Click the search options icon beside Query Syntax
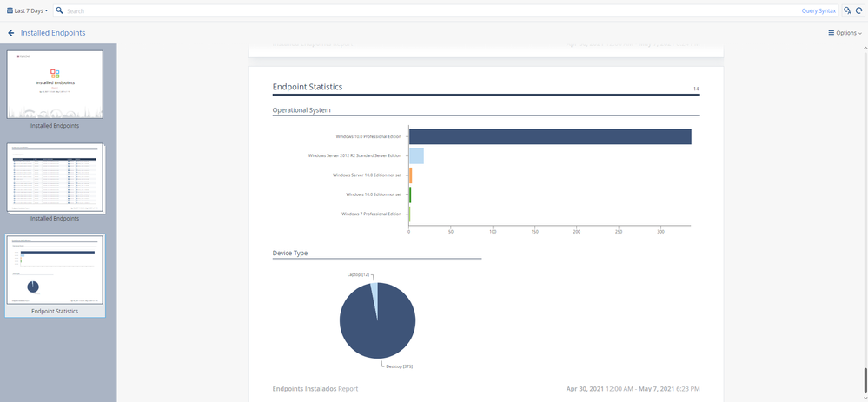Image resolution: width=868 pixels, height=402 pixels. [x=847, y=10]
